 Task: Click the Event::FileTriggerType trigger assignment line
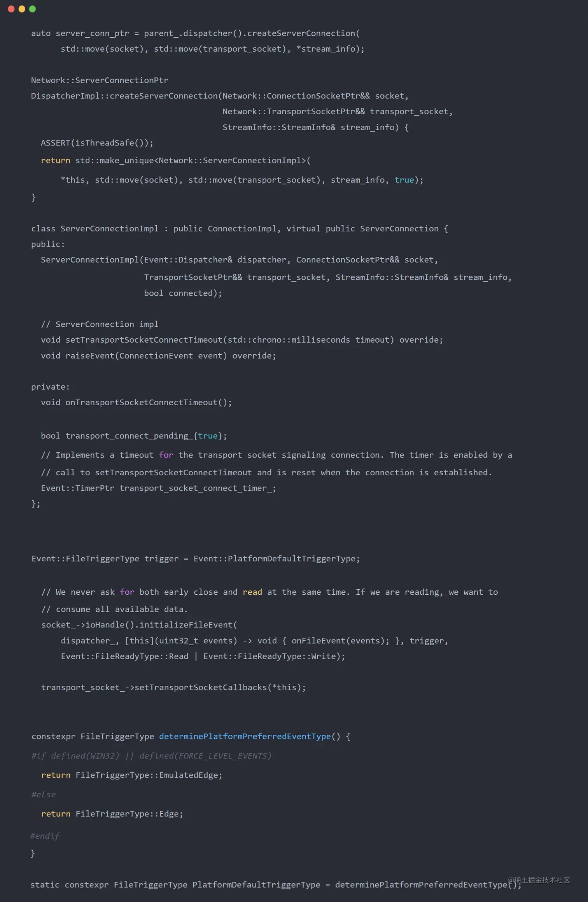(196, 559)
